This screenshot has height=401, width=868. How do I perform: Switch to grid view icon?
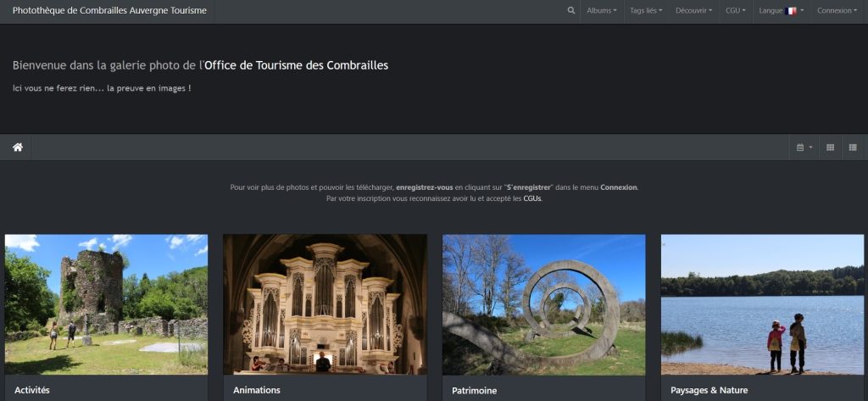(830, 148)
